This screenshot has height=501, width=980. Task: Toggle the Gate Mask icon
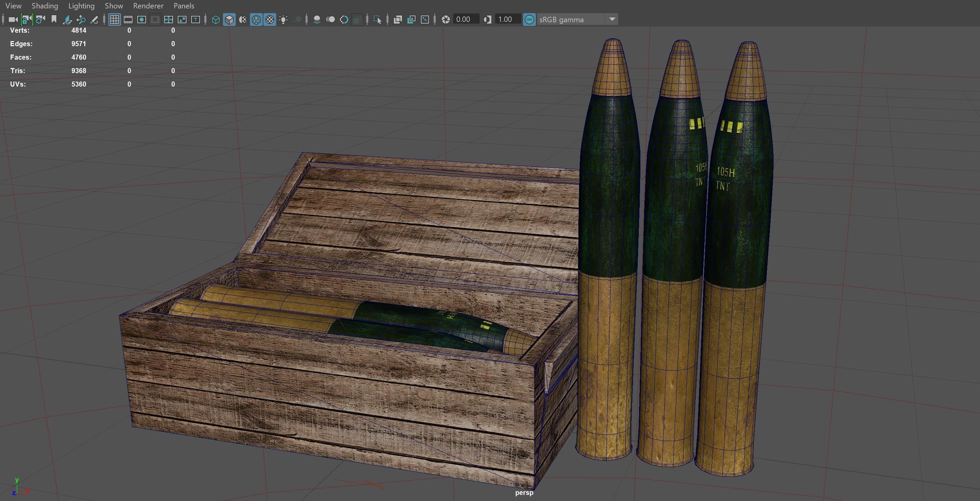click(155, 20)
